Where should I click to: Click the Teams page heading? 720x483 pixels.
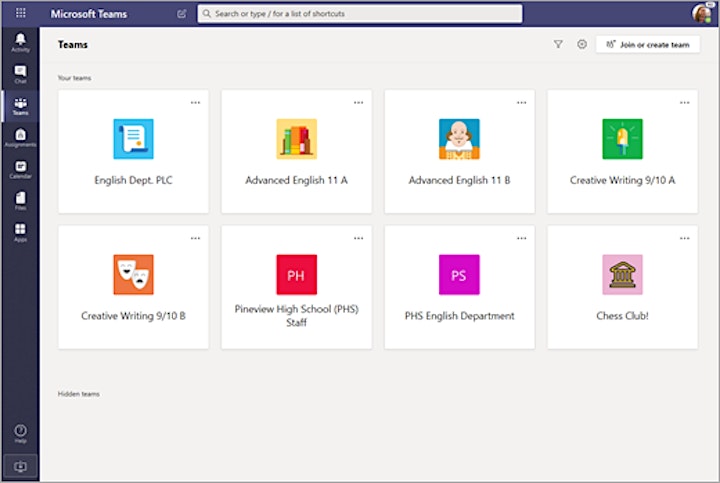73,45
